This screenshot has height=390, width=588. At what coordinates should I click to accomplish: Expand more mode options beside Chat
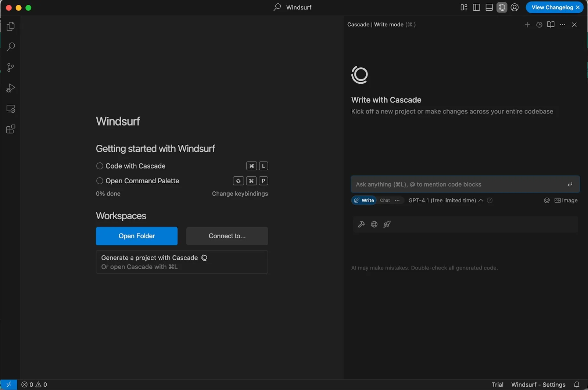397,201
